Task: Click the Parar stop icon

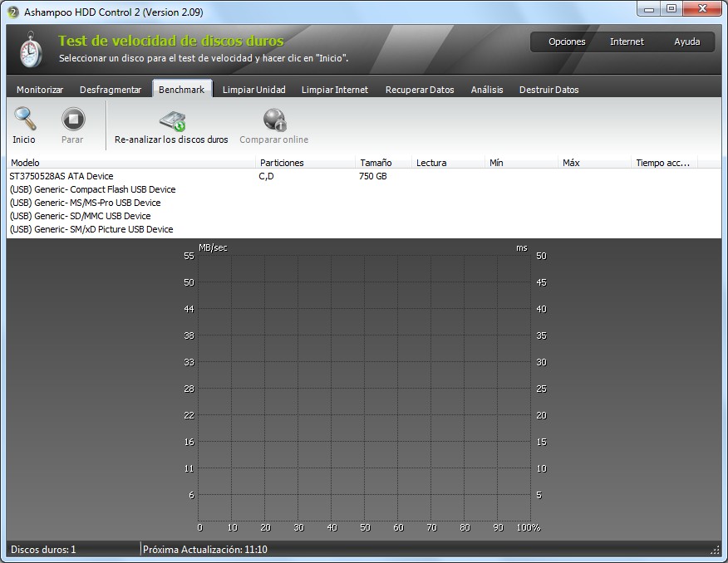Action: [x=73, y=119]
